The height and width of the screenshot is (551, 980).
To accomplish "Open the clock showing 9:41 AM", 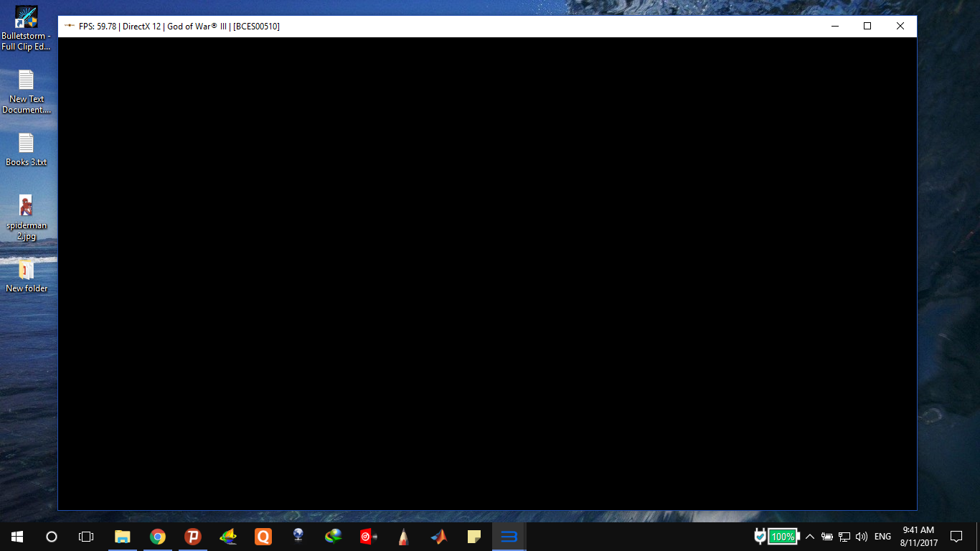I will tap(919, 537).
